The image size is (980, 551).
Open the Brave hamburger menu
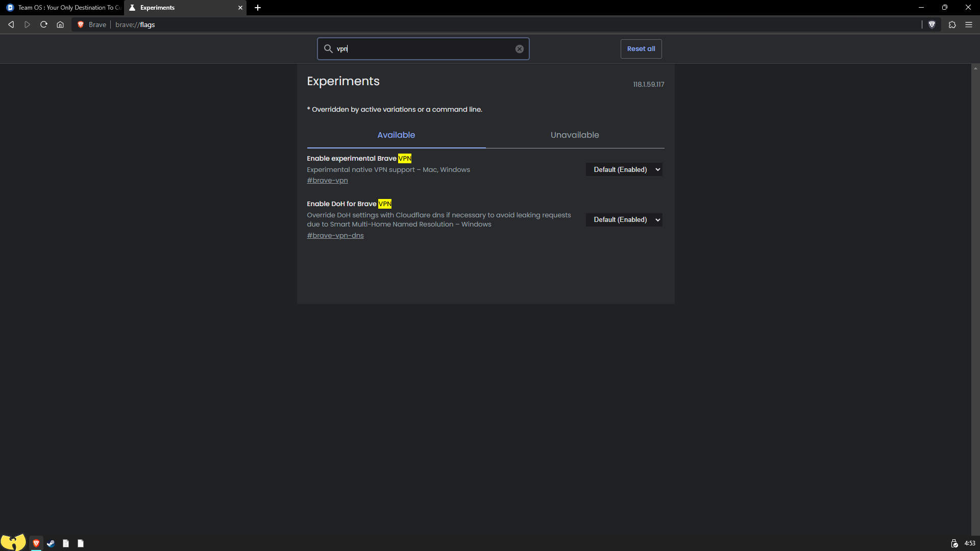coord(969,24)
